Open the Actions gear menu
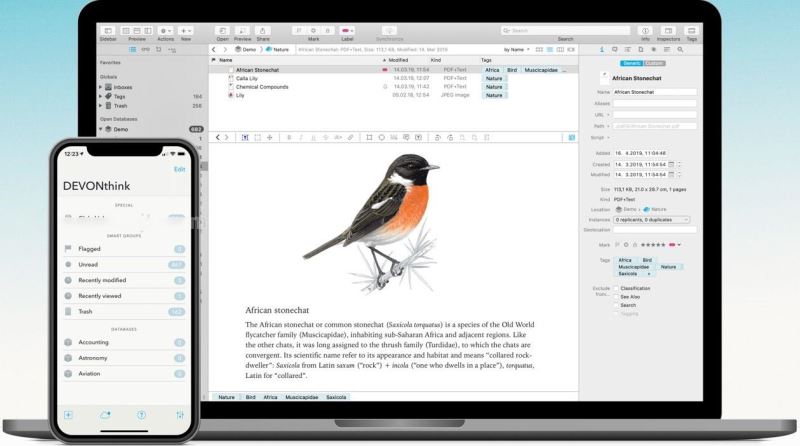This screenshot has height=446, width=800. click(165, 31)
